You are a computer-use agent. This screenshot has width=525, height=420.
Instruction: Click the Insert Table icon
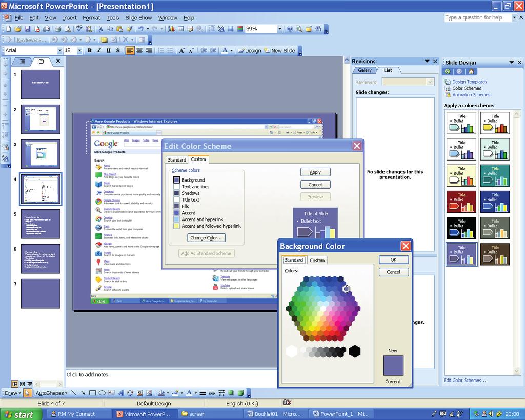[x=181, y=29]
